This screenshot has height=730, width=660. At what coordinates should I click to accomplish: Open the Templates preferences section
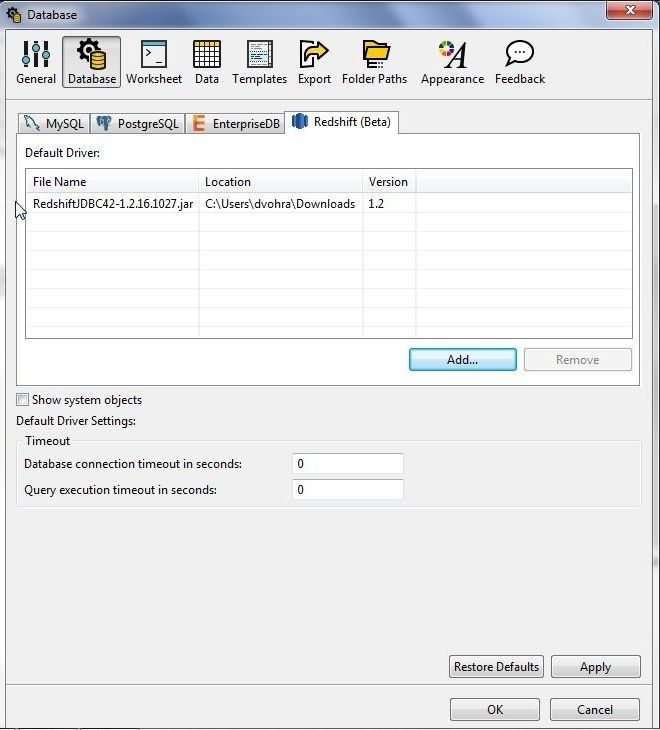point(259,62)
